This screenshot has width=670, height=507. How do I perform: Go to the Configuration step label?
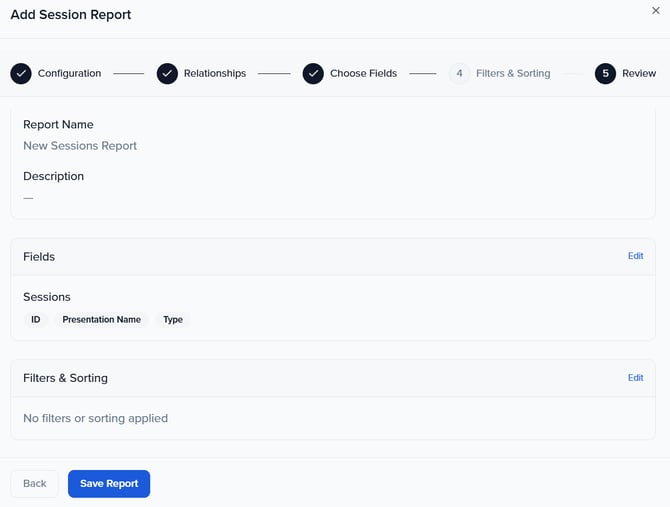[x=69, y=73]
